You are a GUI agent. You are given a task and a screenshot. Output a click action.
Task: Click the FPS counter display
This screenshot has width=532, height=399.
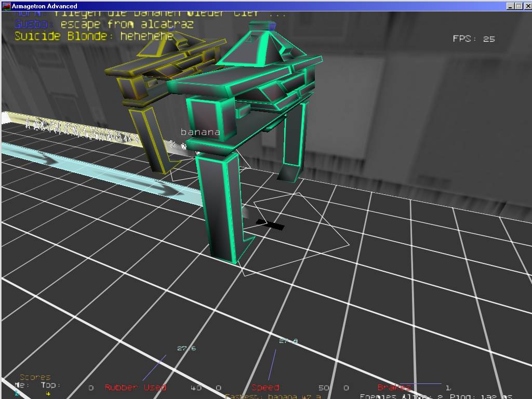point(473,38)
